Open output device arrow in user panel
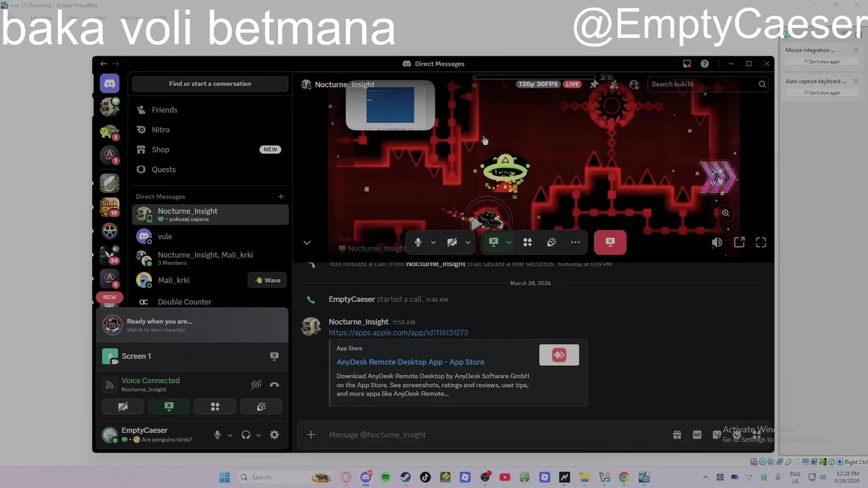The height and width of the screenshot is (488, 868). [258, 435]
